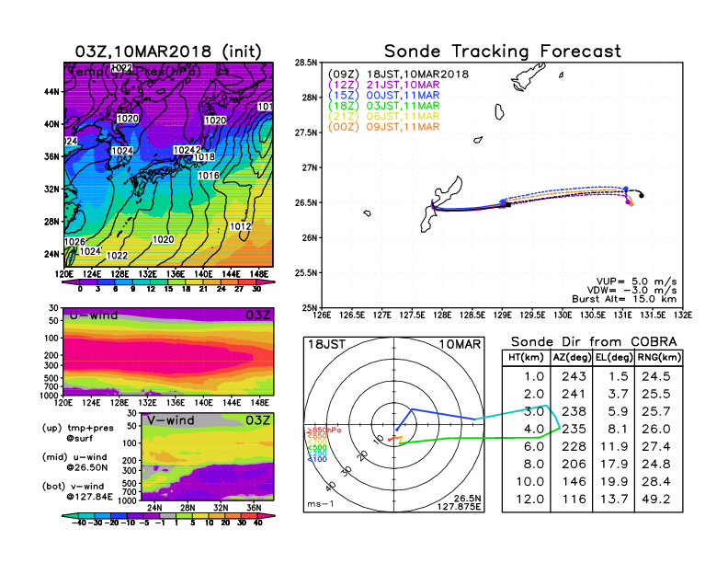Click the "127.875E" coordinate on polar plot

(x=459, y=507)
